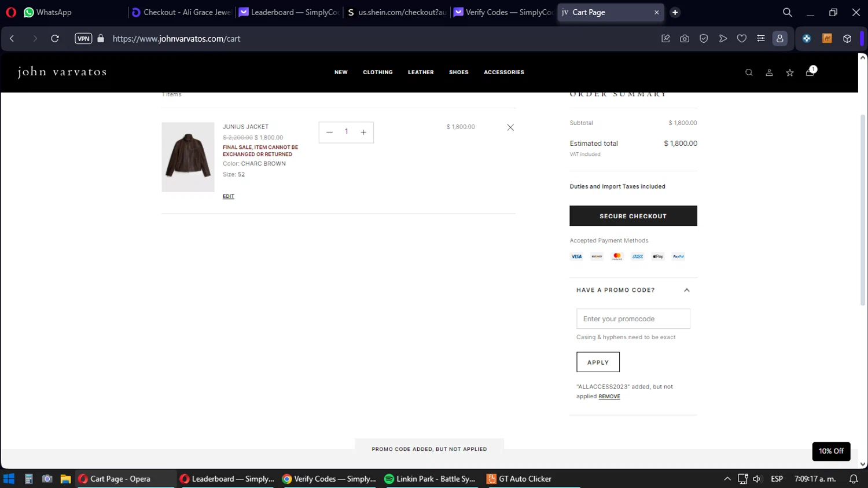
Task: Click the ESP input language indicator
Action: [x=777, y=479]
